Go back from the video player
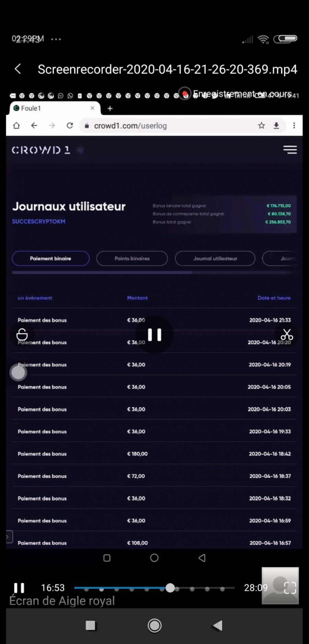 pyautogui.click(x=18, y=69)
